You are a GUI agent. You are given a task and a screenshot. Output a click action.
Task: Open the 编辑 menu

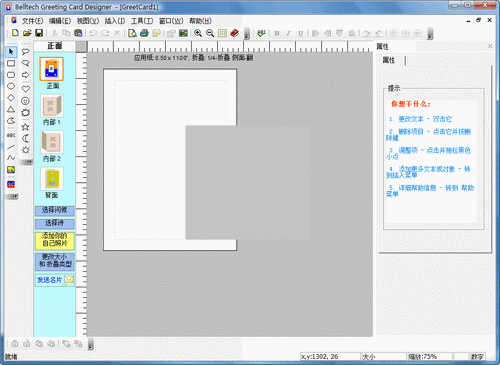coord(60,21)
